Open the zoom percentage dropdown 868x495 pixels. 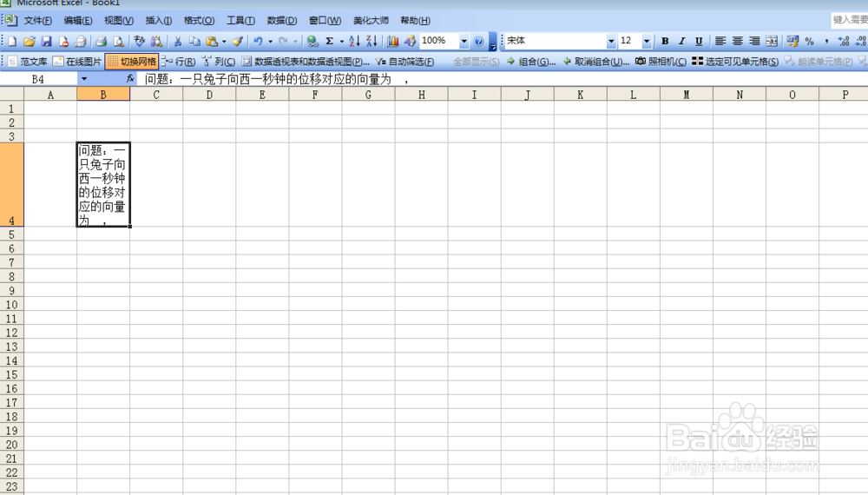[x=464, y=41]
